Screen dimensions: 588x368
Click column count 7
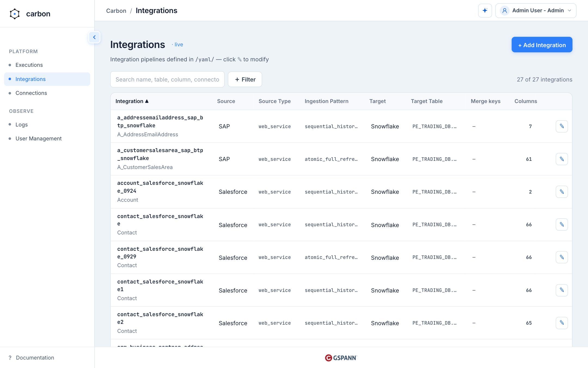(x=530, y=126)
